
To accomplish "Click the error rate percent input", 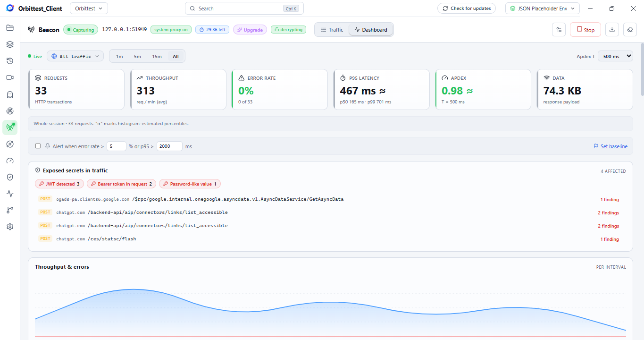I will pos(117,146).
